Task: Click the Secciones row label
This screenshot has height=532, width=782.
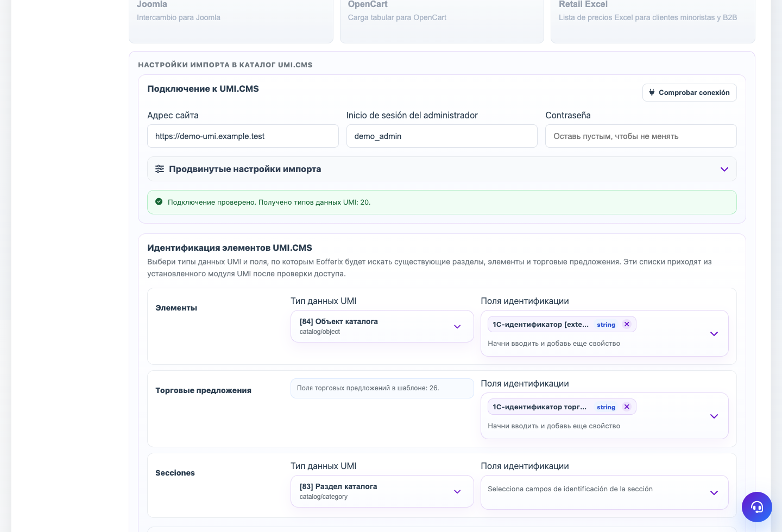Action: point(175,473)
